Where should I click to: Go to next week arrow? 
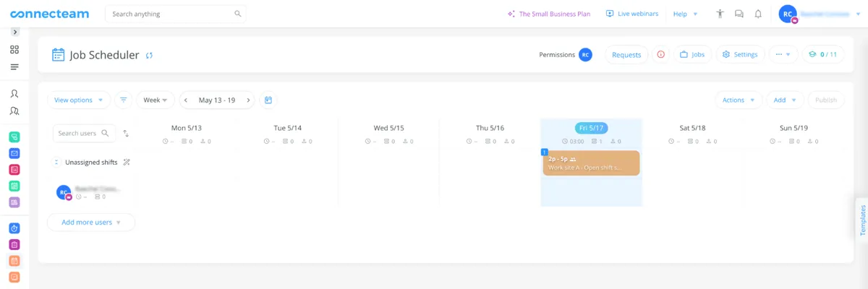[248, 100]
